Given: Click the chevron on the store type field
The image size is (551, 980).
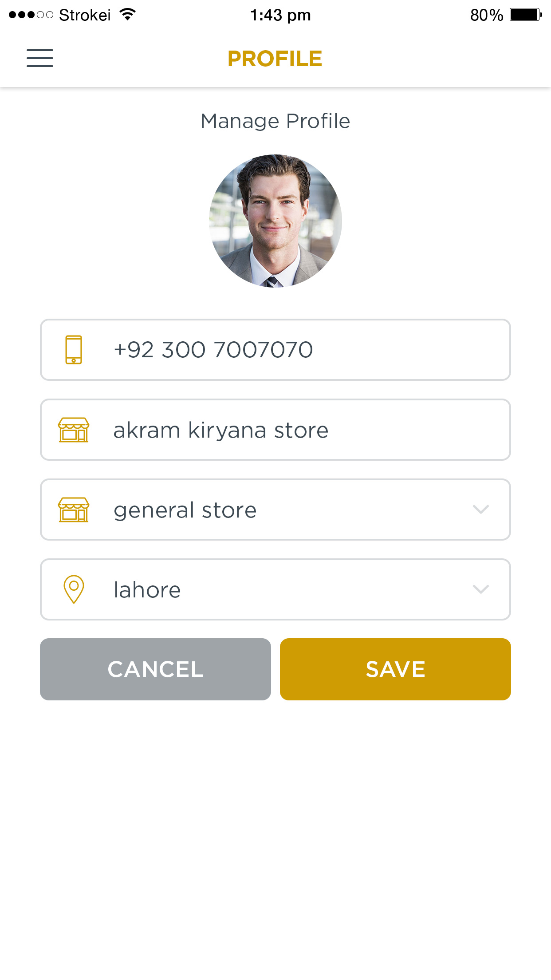Looking at the screenshot, I should click(481, 510).
